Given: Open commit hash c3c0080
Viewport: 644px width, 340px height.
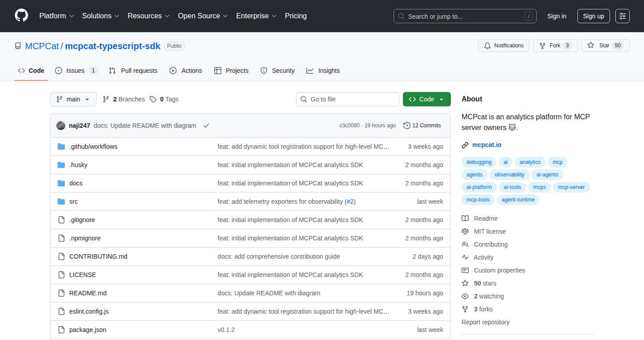Looking at the screenshot, I should pyautogui.click(x=349, y=126).
